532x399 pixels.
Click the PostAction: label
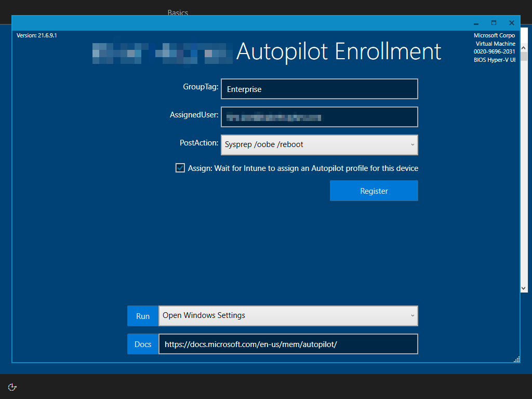pos(199,143)
